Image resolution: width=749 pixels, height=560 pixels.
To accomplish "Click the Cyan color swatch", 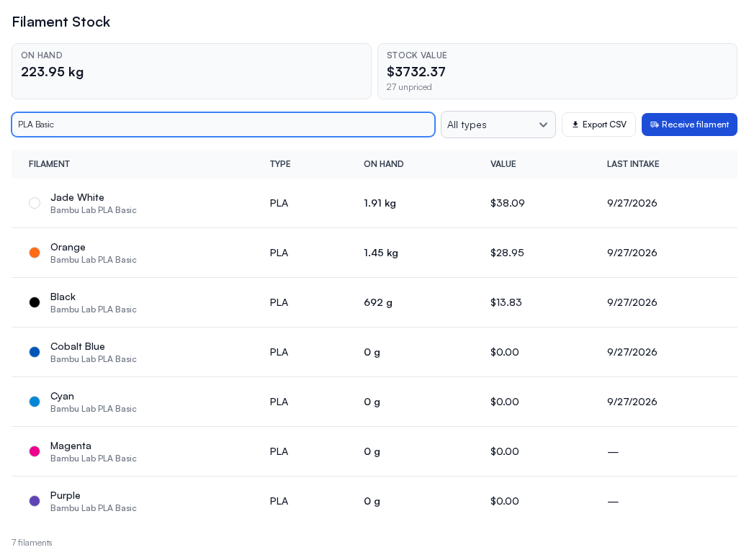I will [x=35, y=402].
